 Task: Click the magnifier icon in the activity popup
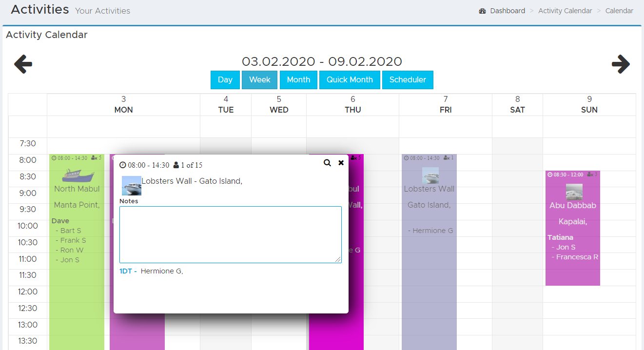327,163
